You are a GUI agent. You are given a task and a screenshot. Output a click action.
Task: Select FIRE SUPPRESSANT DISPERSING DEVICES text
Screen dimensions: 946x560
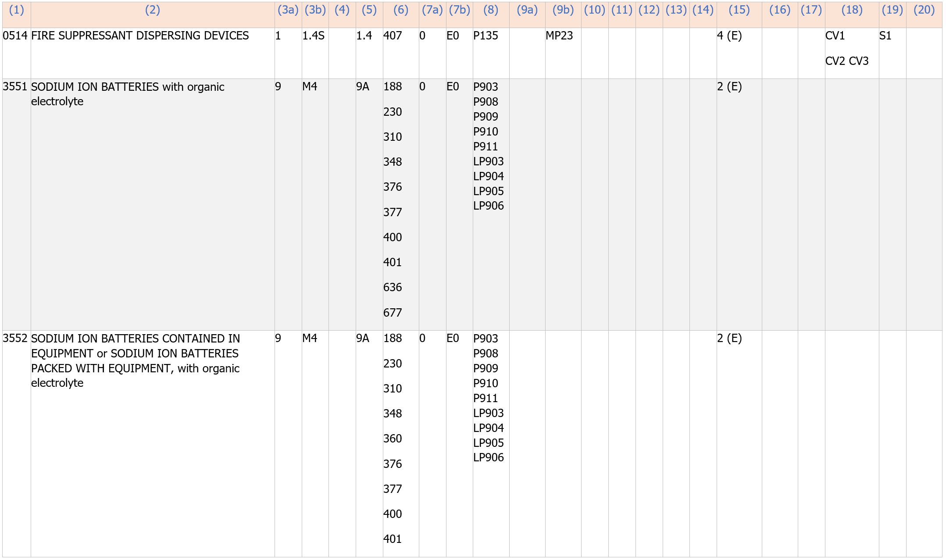point(140,36)
